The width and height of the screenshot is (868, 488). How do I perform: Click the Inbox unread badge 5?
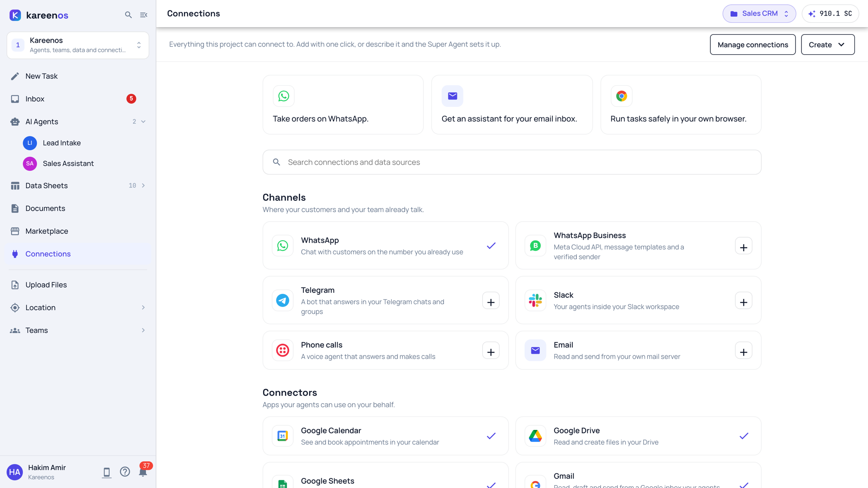pos(131,99)
